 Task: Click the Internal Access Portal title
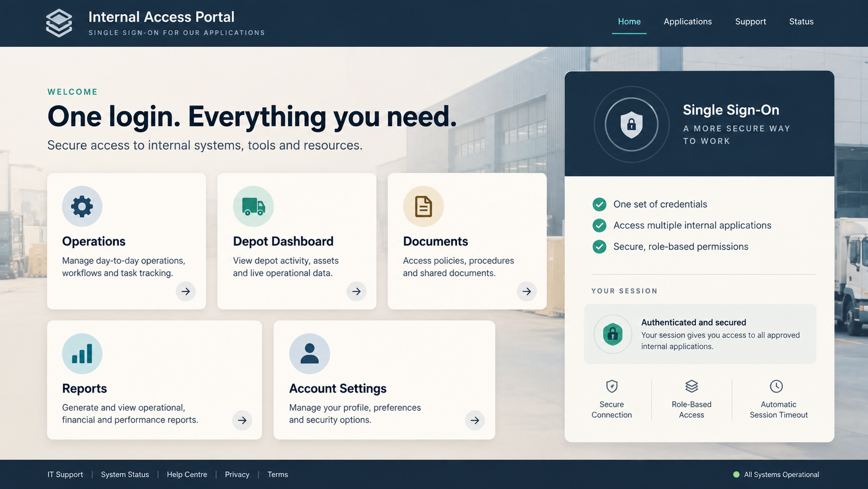point(161,17)
